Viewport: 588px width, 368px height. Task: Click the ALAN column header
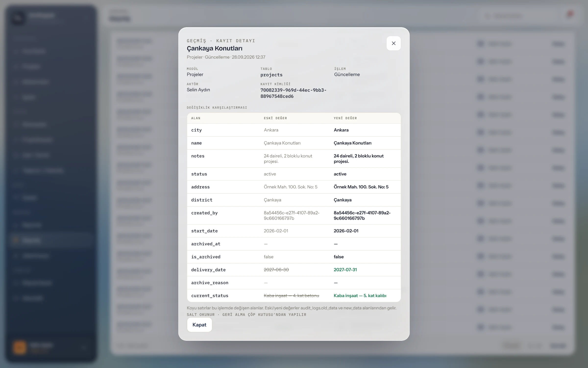click(196, 118)
